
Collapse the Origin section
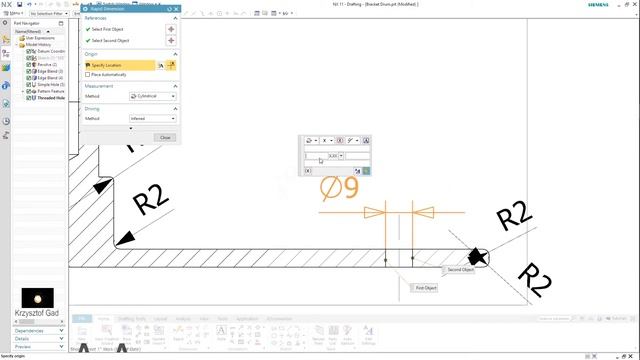175,54
